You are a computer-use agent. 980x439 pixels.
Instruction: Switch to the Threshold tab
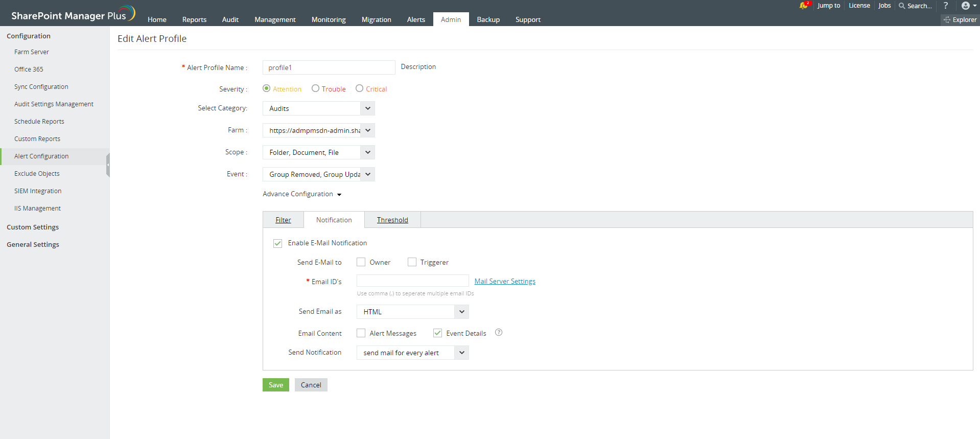392,220
